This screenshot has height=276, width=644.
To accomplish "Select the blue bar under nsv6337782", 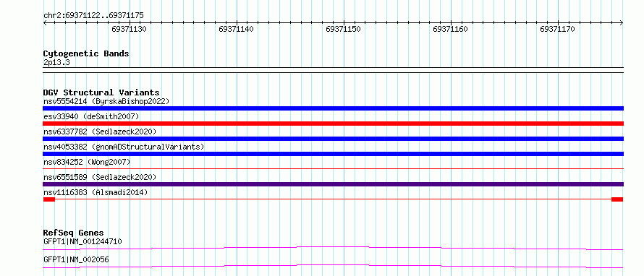I will click(x=333, y=139).
